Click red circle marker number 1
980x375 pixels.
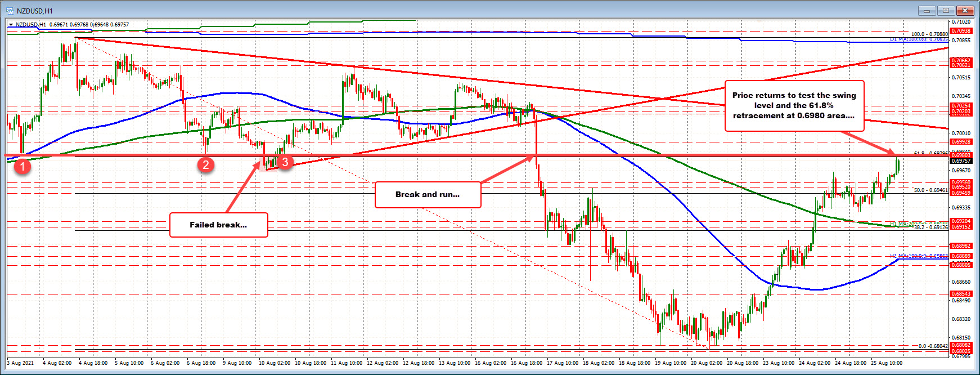(x=22, y=166)
